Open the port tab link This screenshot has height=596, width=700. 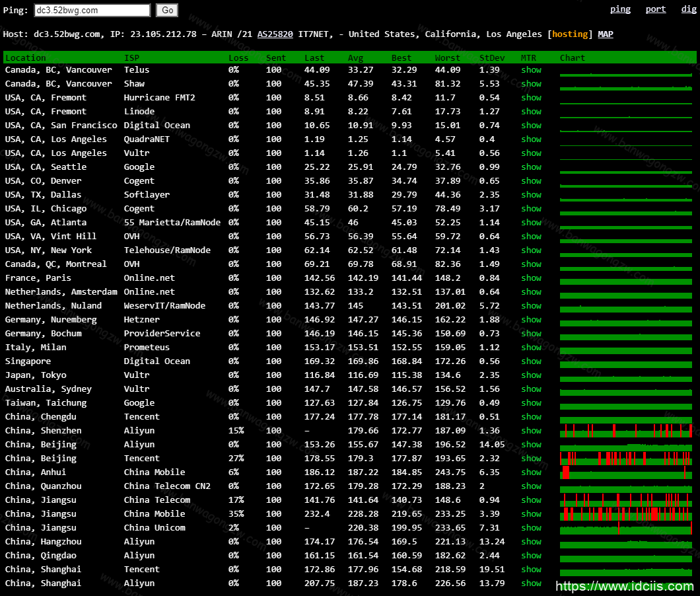tap(655, 9)
